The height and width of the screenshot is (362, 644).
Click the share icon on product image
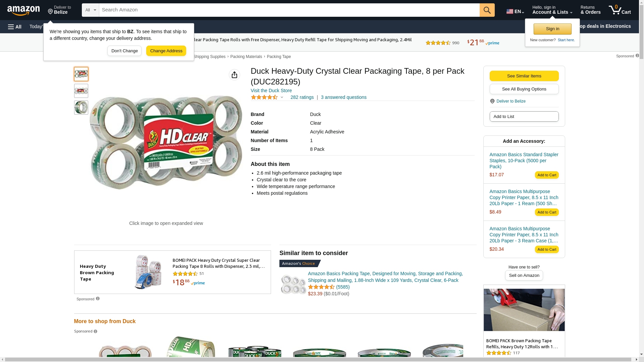pyautogui.click(x=234, y=75)
